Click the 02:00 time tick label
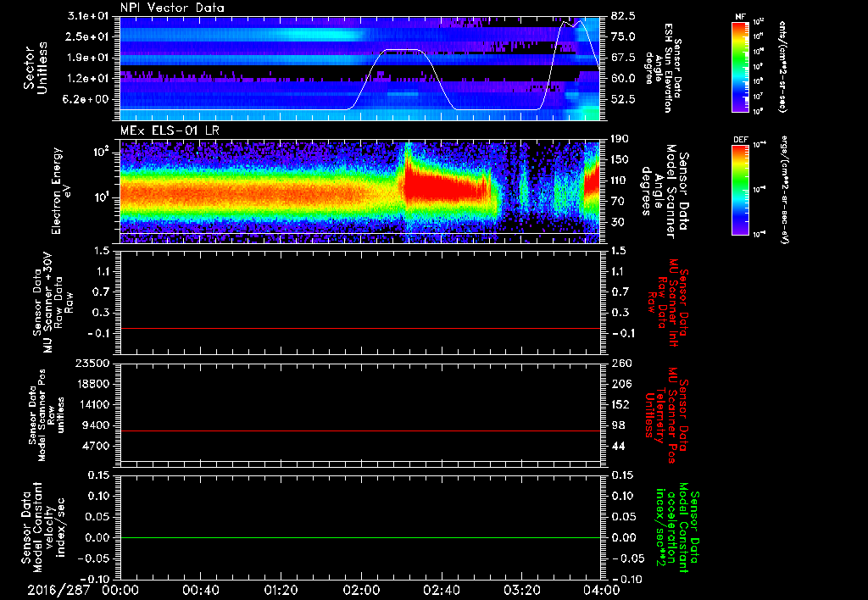Image resolution: width=868 pixels, height=600 pixels. [x=361, y=591]
